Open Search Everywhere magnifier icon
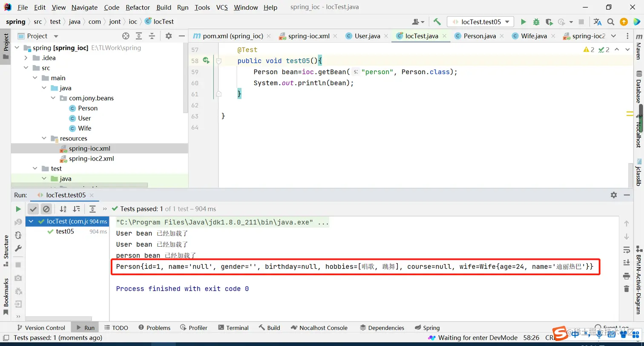This screenshot has width=644, height=346. tap(611, 22)
